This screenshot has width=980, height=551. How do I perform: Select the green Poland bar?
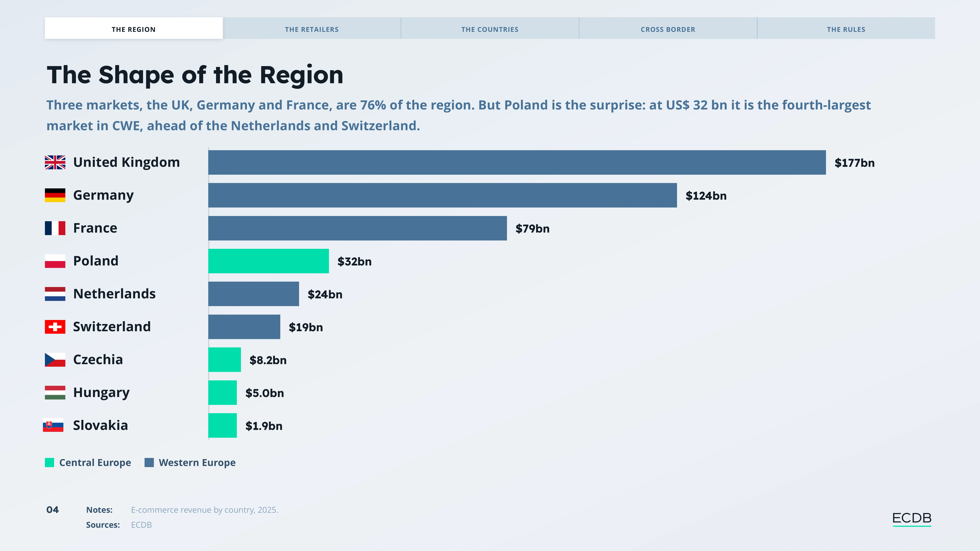(x=269, y=261)
